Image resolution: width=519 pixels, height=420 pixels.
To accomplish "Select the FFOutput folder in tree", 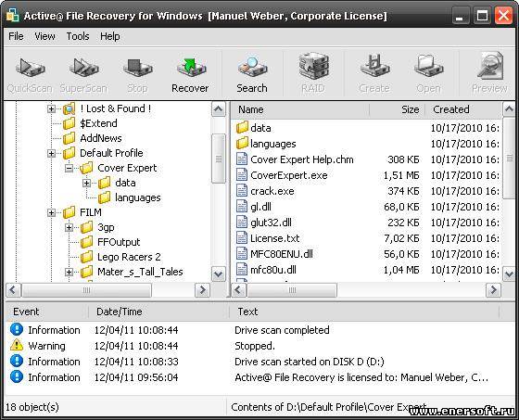I will tap(119, 243).
